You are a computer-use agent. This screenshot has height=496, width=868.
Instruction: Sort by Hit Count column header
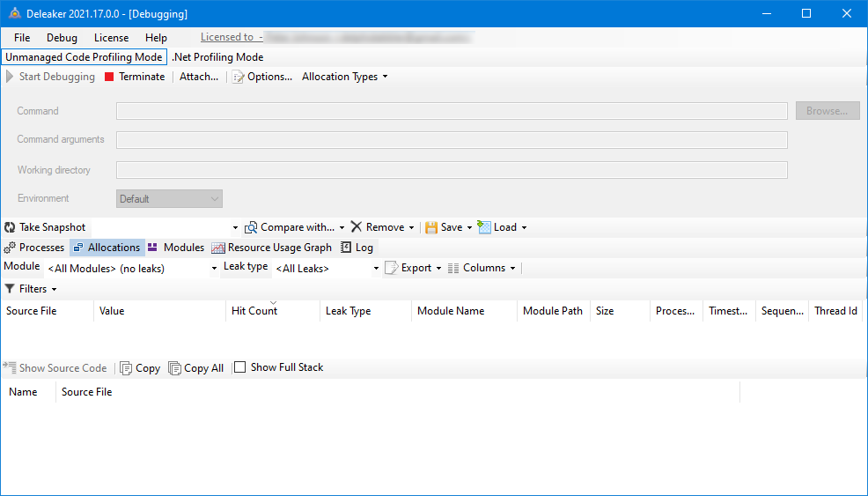(x=273, y=311)
